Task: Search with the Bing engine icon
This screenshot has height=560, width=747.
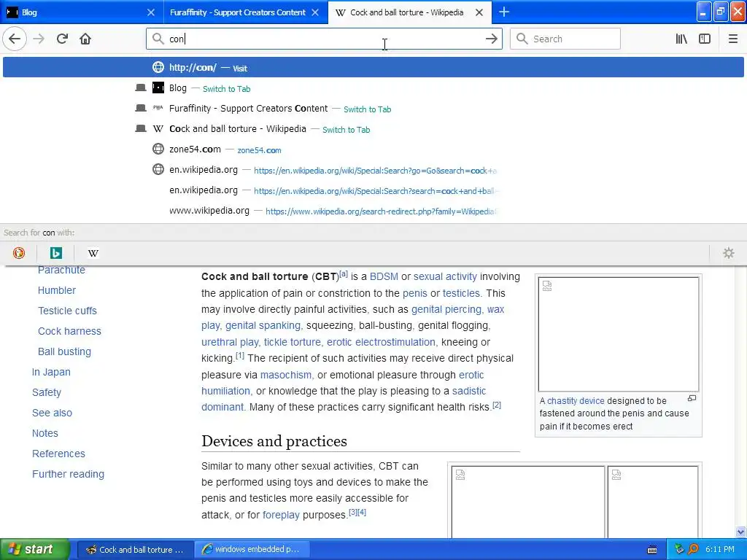Action: 56,253
